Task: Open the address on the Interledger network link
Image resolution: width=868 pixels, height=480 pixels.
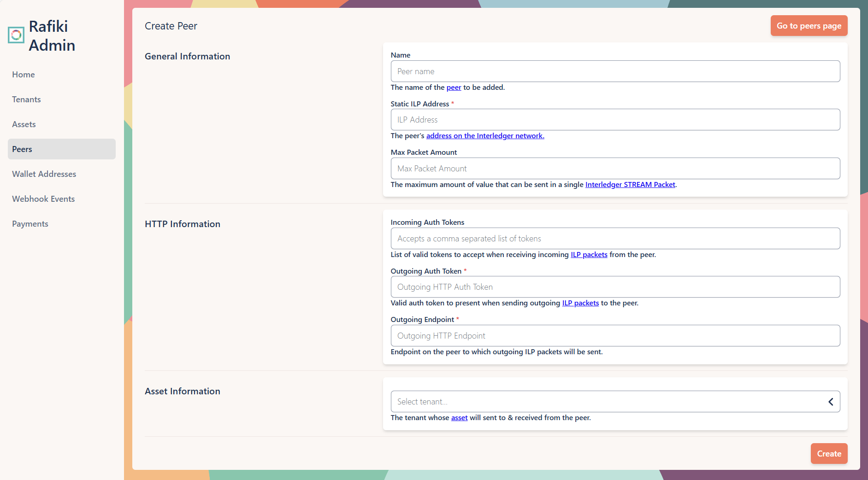Action: pos(485,135)
